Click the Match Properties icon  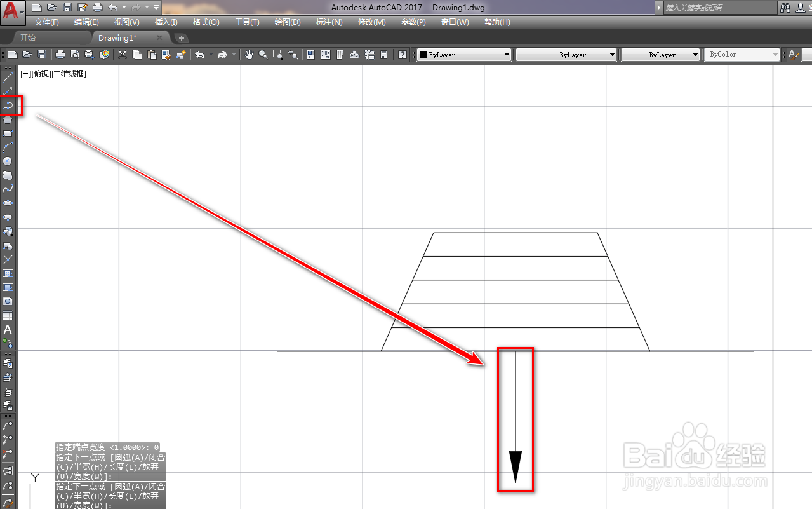click(x=166, y=55)
